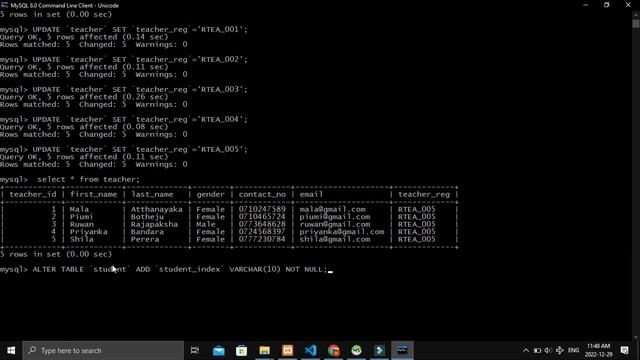640x360 pixels.
Task: Click the teacher_reg column header
Action: point(424,194)
